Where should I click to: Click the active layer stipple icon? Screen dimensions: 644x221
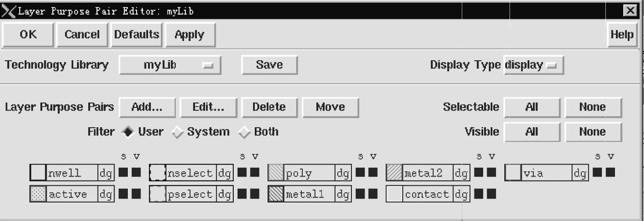pos(38,194)
